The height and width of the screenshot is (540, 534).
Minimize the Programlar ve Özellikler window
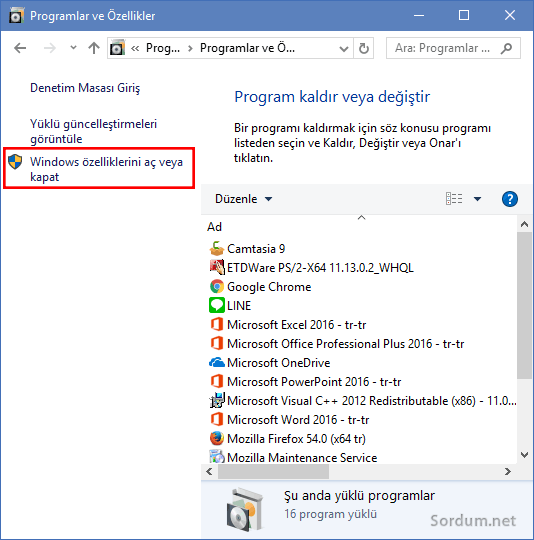[x=419, y=15]
